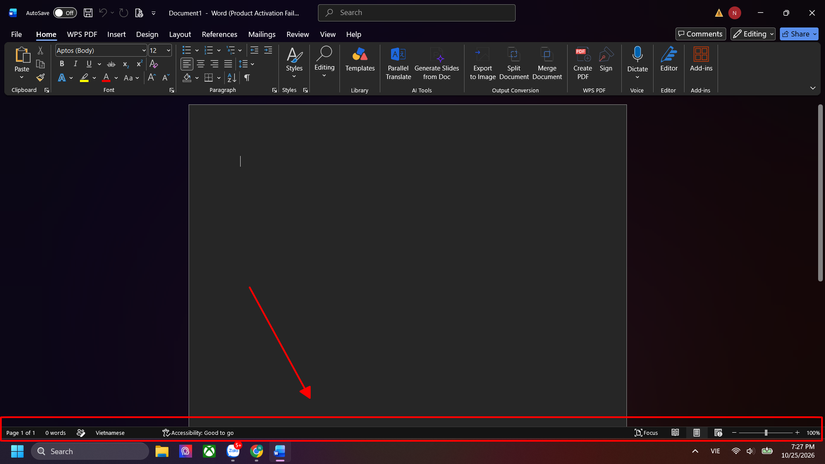This screenshot has width=825, height=464.
Task: Open the font size 12 dropdown
Action: (x=168, y=51)
